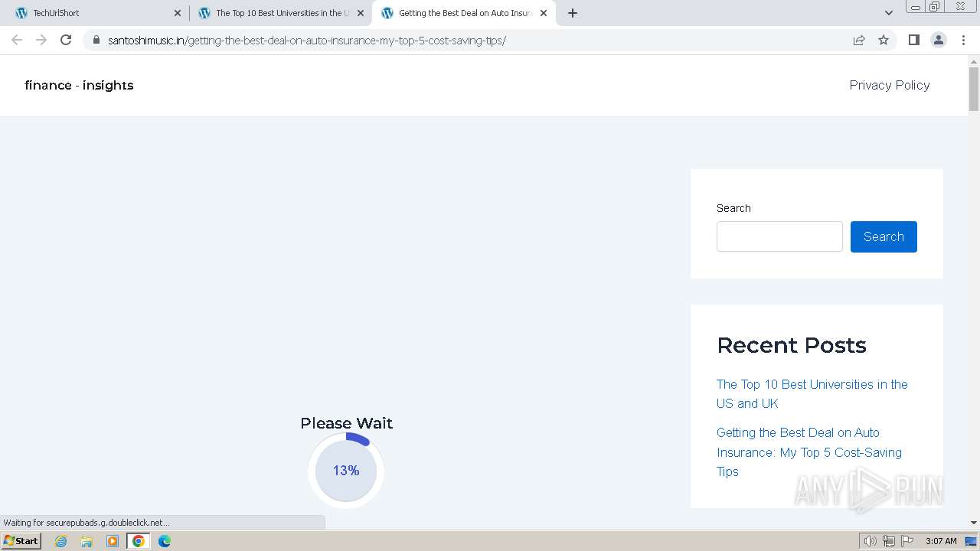Open Microsoft Edge from the taskbar
The width and height of the screenshot is (980, 551).
(x=165, y=541)
